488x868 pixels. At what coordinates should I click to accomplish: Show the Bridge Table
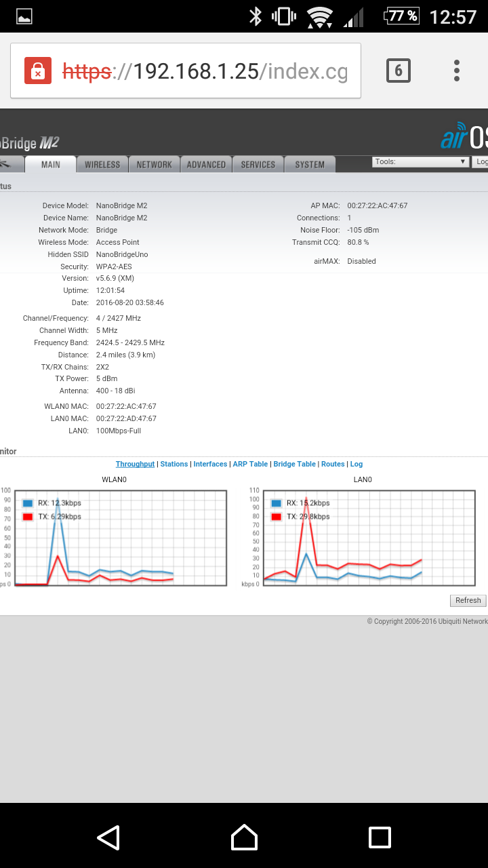[295, 464]
